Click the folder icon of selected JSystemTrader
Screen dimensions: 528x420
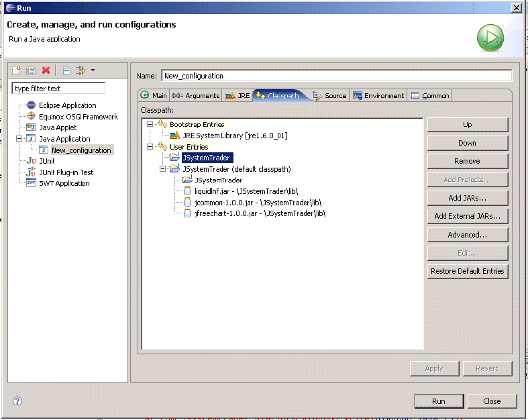[x=174, y=157]
